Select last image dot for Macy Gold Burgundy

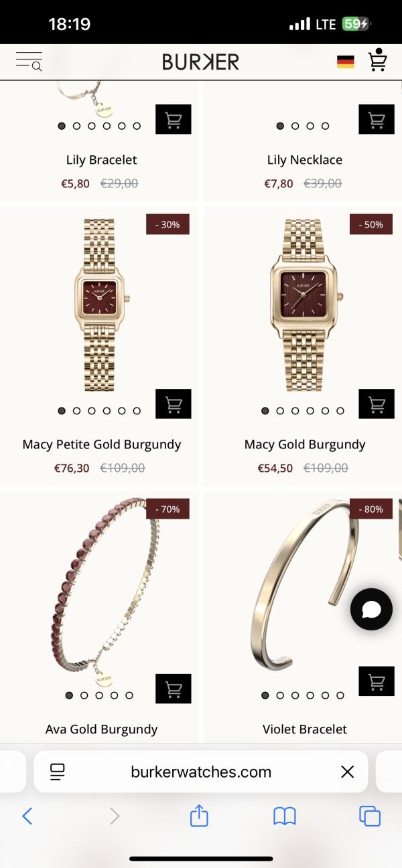[x=340, y=411]
